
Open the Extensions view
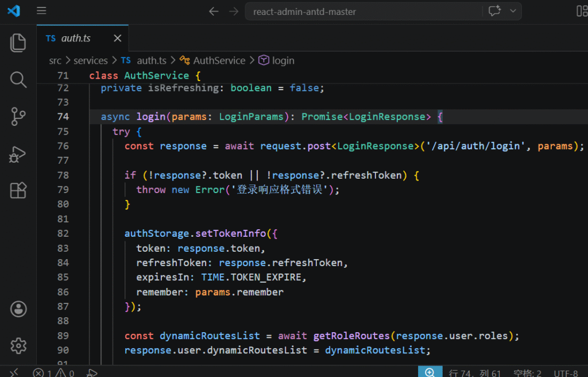18,190
